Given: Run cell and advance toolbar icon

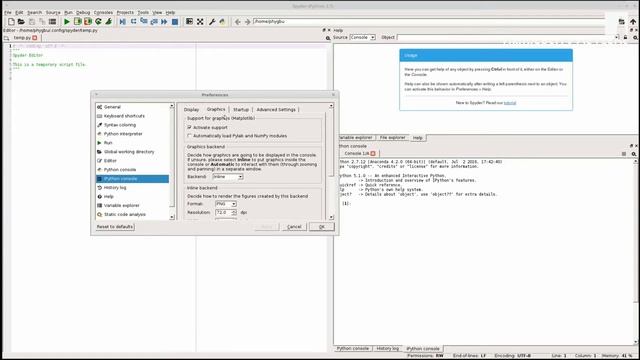Looking at the screenshot, I should coord(88,22).
